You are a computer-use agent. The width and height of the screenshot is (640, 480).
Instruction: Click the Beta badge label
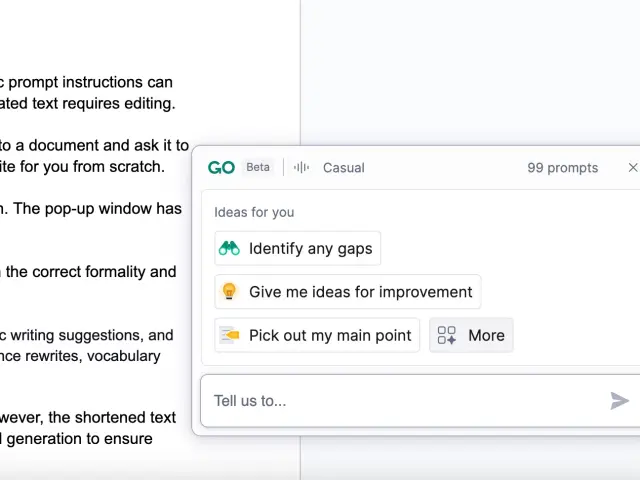[x=258, y=168]
